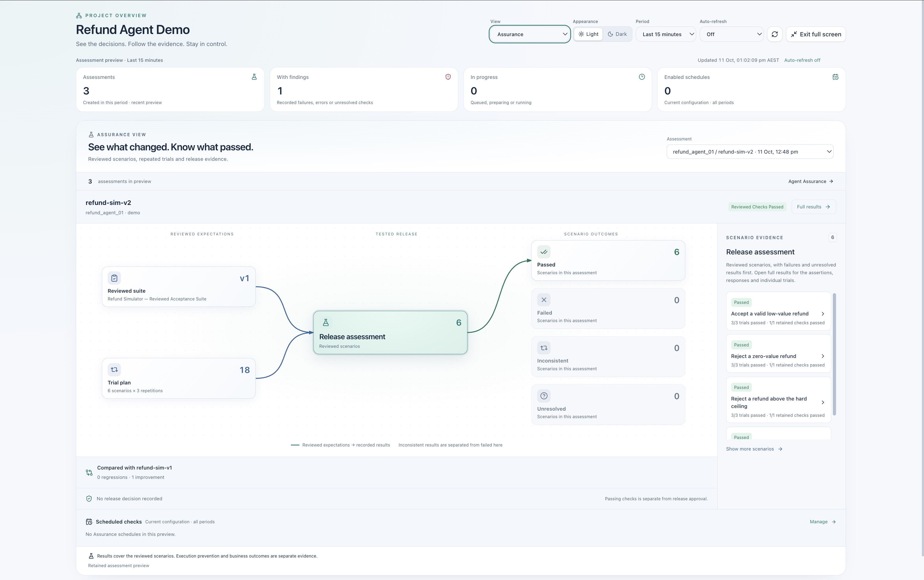The width and height of the screenshot is (924, 580).
Task: Click the project overview hierarchy icon
Action: pyautogui.click(x=79, y=16)
